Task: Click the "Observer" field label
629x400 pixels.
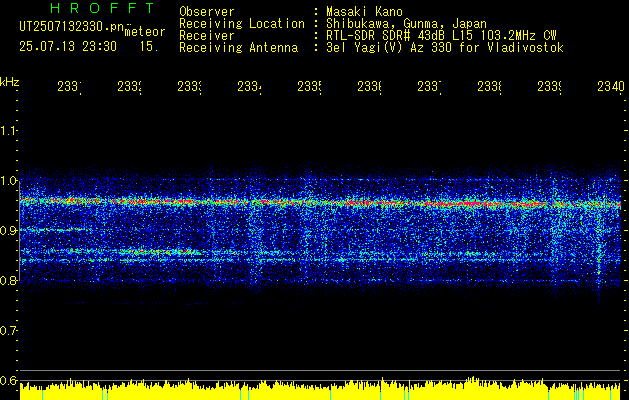Action: (x=207, y=12)
